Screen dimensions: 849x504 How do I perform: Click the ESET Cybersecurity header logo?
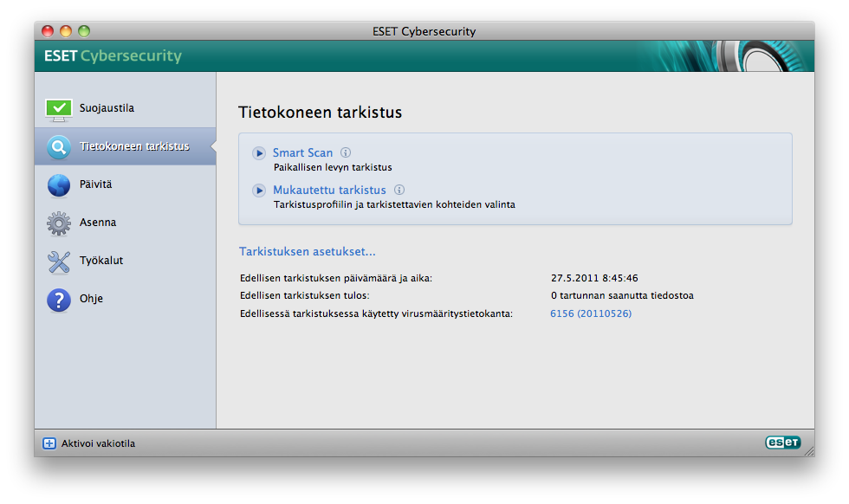pos(113,55)
